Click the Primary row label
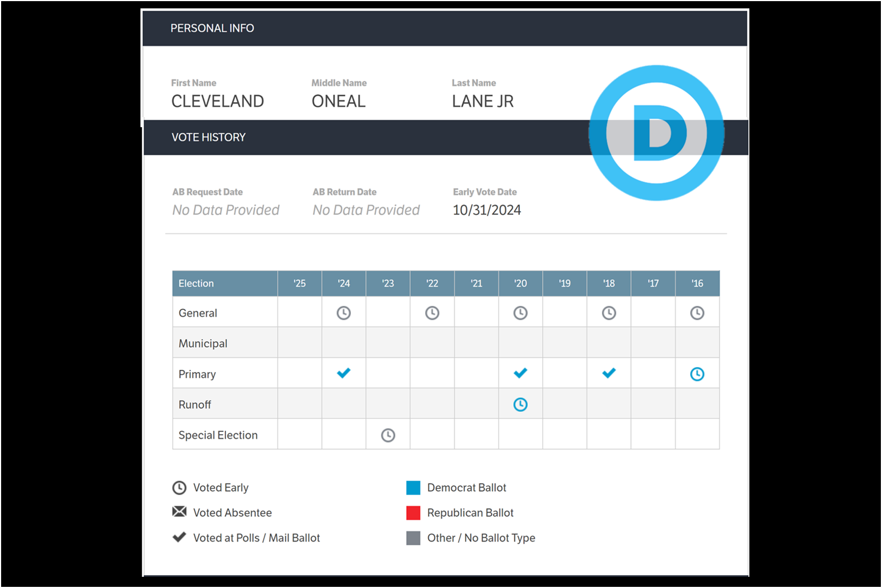 point(197,374)
